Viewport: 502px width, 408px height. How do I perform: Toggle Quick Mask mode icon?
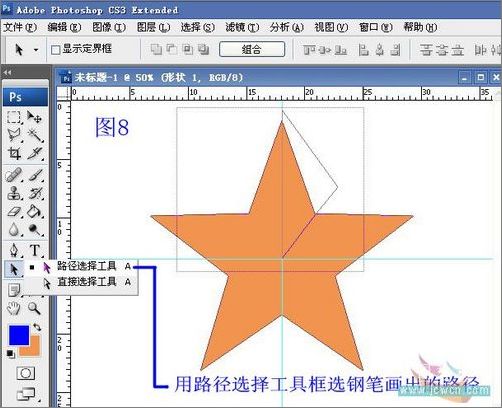(x=26, y=373)
